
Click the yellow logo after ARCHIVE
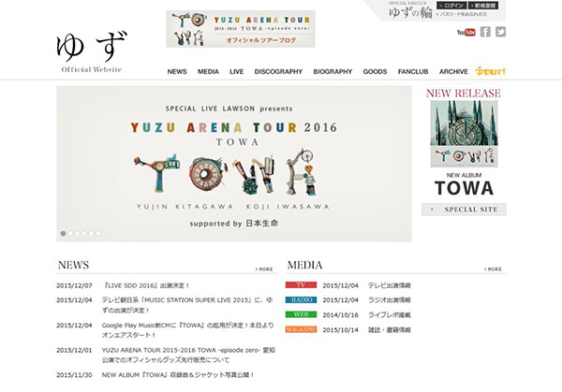click(490, 71)
